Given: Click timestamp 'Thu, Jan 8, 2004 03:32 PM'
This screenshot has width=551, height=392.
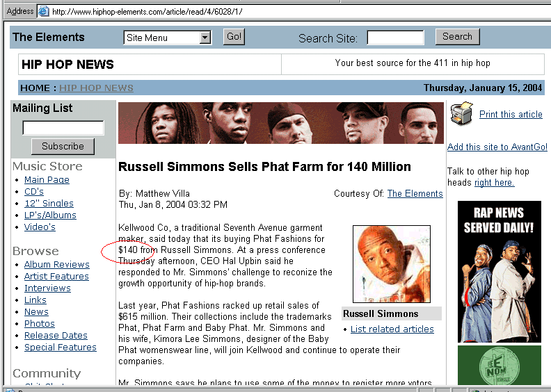Looking at the screenshot, I should tap(173, 204).
